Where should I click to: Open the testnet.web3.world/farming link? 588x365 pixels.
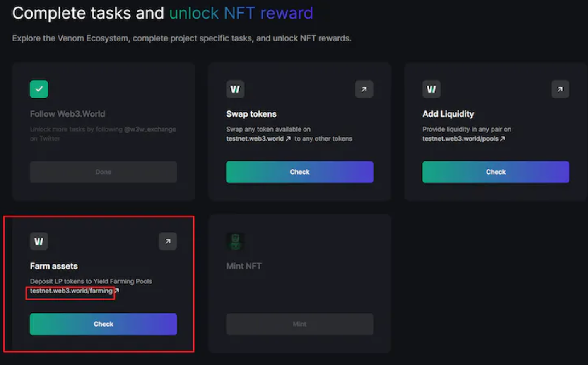click(71, 291)
